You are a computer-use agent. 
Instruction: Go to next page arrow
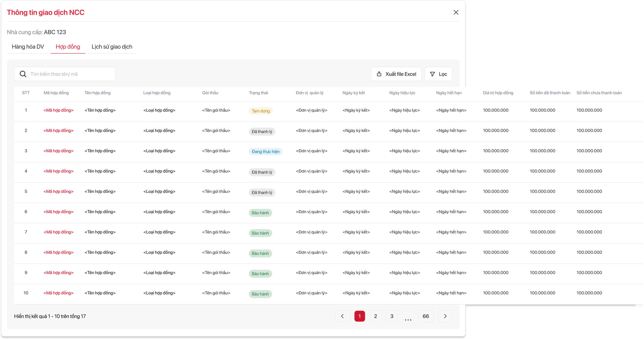tap(445, 316)
